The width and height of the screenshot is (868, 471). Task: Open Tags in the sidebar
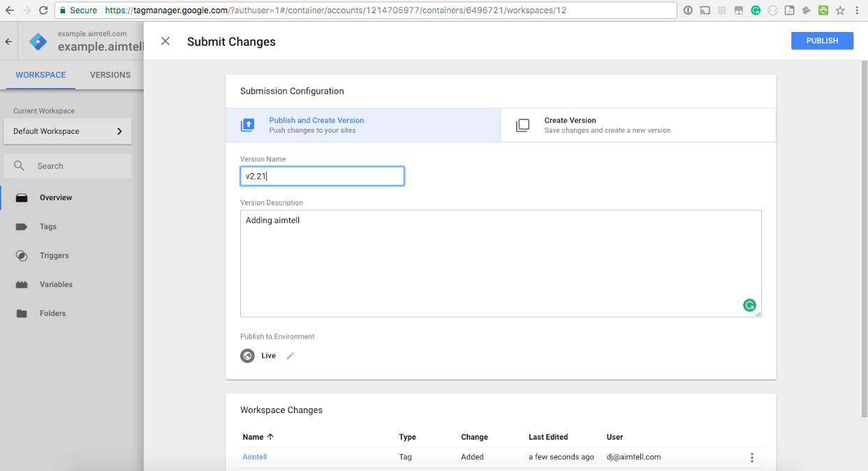click(x=48, y=227)
